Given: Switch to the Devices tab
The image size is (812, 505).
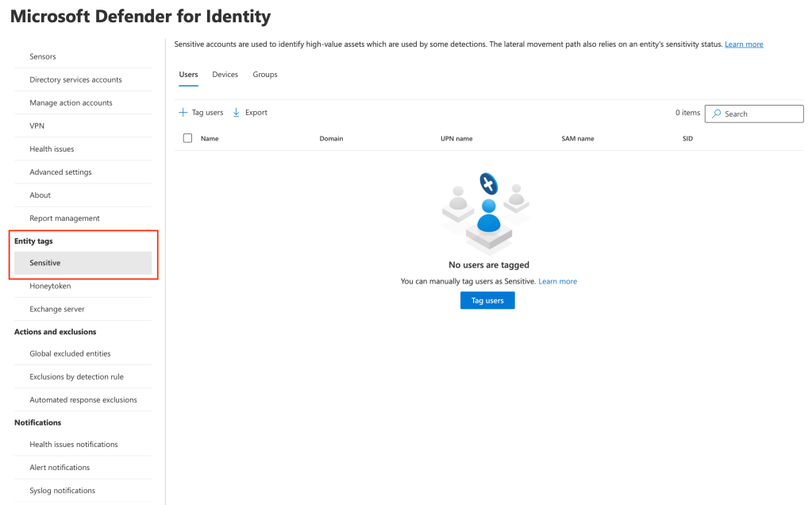Looking at the screenshot, I should (225, 74).
